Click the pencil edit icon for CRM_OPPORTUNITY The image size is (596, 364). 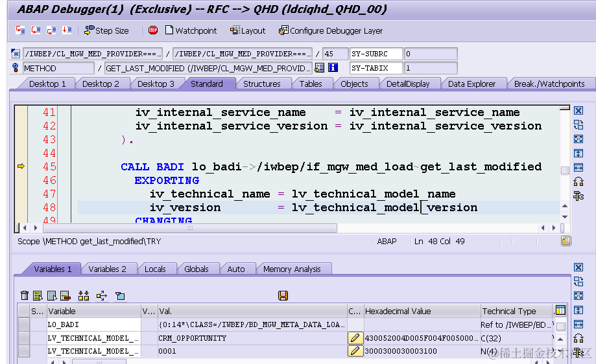[x=355, y=338]
